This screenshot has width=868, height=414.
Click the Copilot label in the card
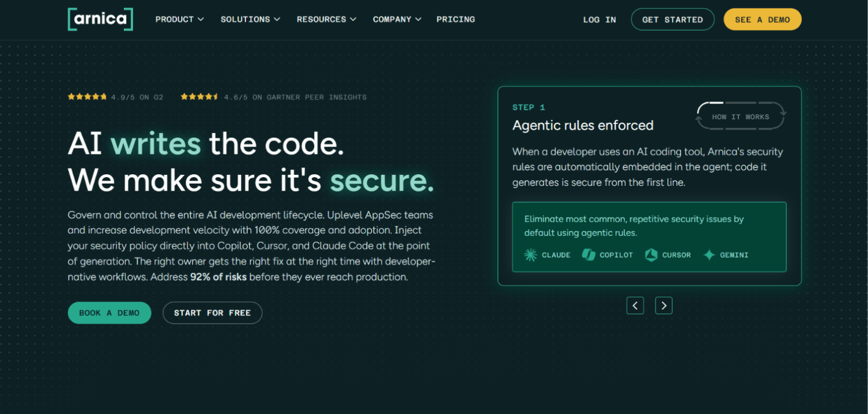pyautogui.click(x=616, y=255)
